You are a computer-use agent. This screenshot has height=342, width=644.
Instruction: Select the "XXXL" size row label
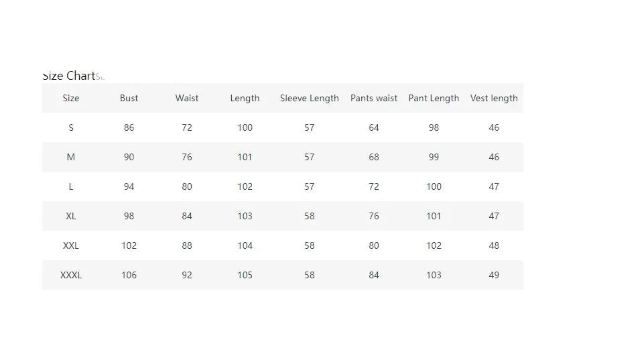(x=71, y=275)
